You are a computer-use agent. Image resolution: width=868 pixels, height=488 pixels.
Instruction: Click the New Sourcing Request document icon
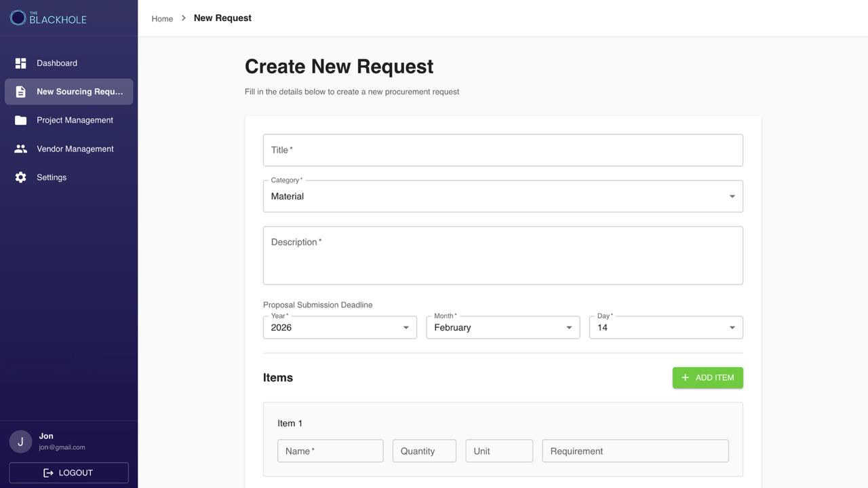tap(21, 92)
